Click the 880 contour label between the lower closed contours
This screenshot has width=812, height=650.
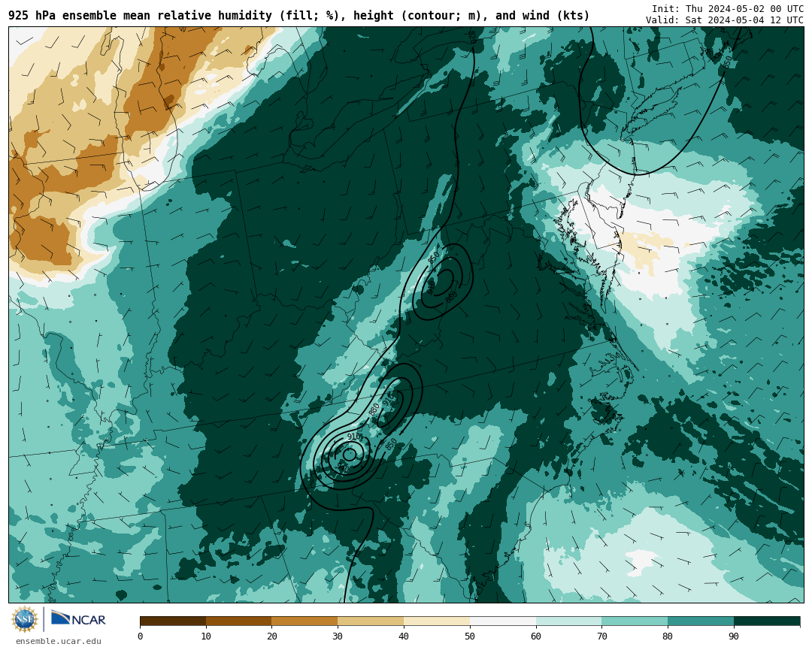(374, 410)
